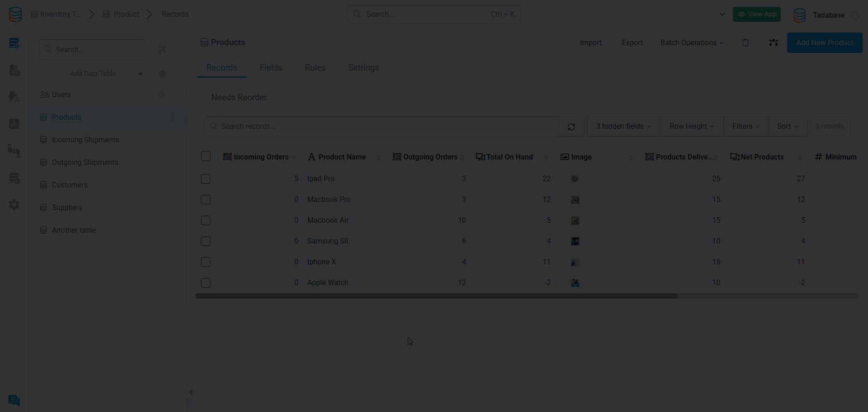Click the trash delete icon in Products header
The width and height of the screenshot is (868, 412).
pos(745,42)
